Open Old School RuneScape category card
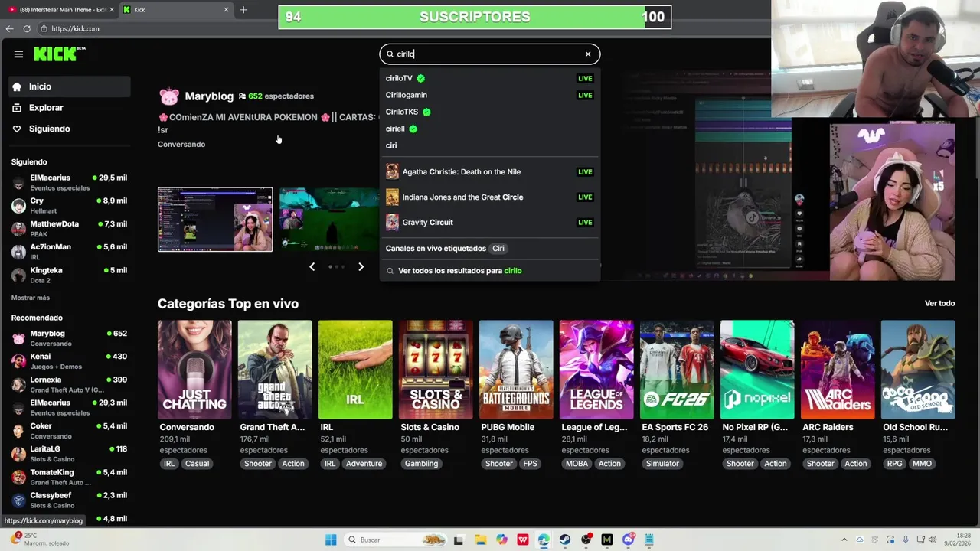The height and width of the screenshot is (551, 980). pyautogui.click(x=918, y=370)
